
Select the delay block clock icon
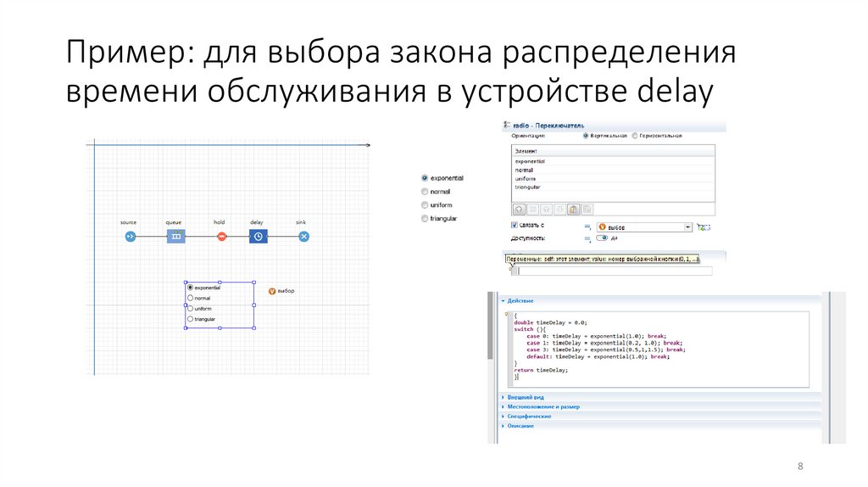tap(258, 237)
